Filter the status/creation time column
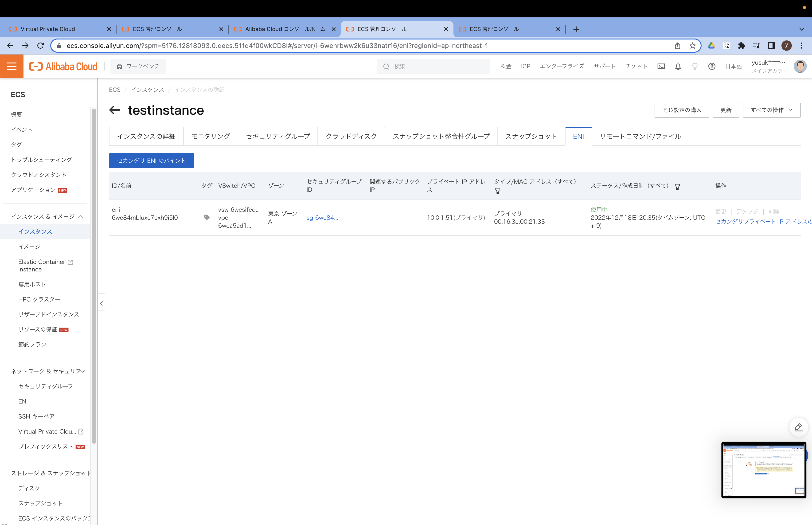The width and height of the screenshot is (812, 525). (x=677, y=187)
